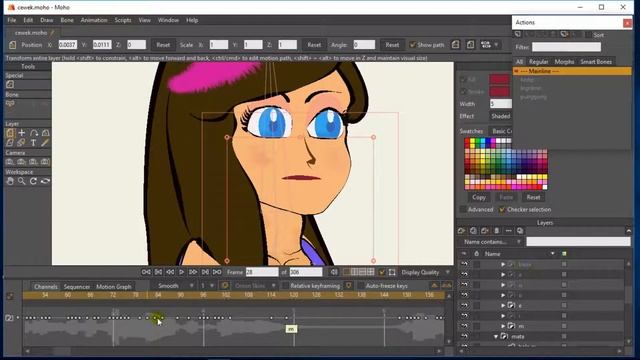Open the Bone menu
The image size is (640, 360).
point(67,20)
